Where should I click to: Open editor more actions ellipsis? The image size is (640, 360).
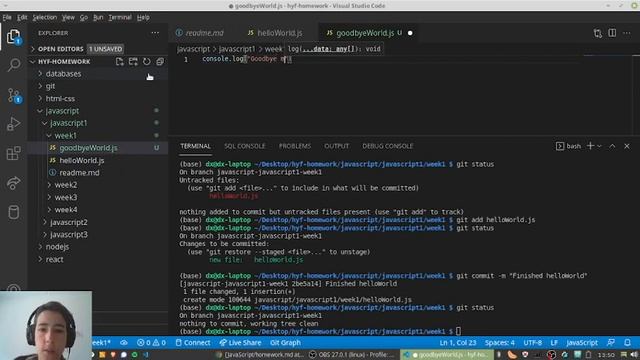pyautogui.click(x=627, y=33)
